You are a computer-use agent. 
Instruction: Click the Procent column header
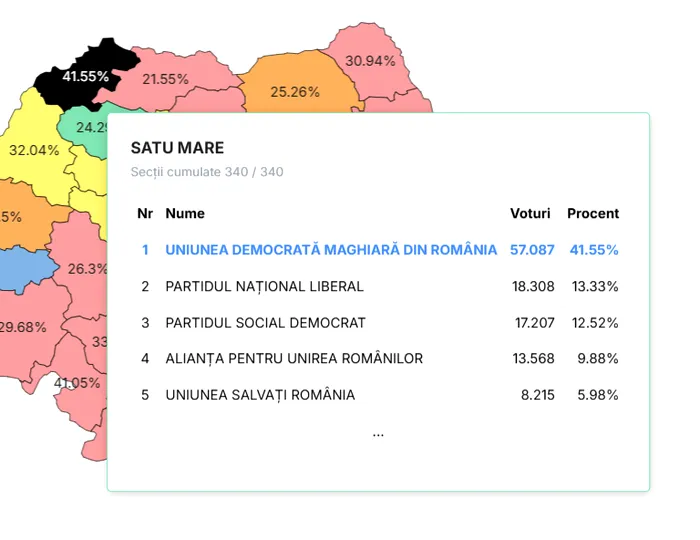point(593,214)
